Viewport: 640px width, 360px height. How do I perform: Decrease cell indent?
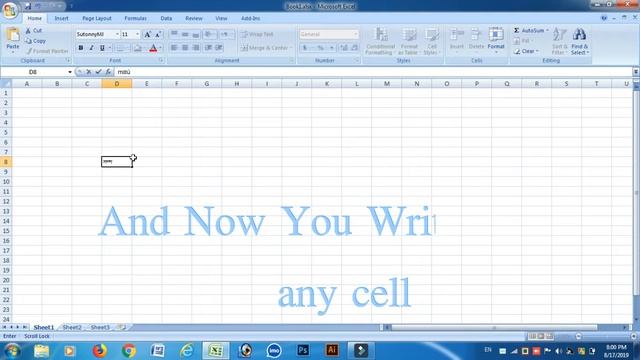pos(209,48)
